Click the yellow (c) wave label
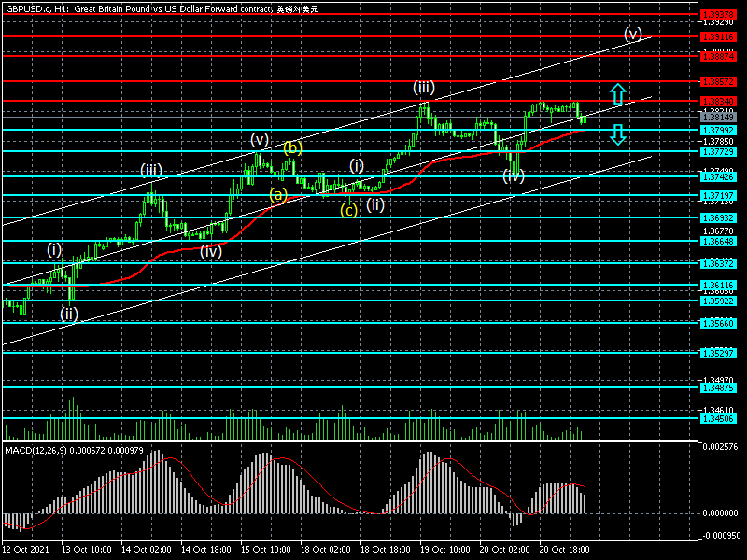 click(348, 211)
